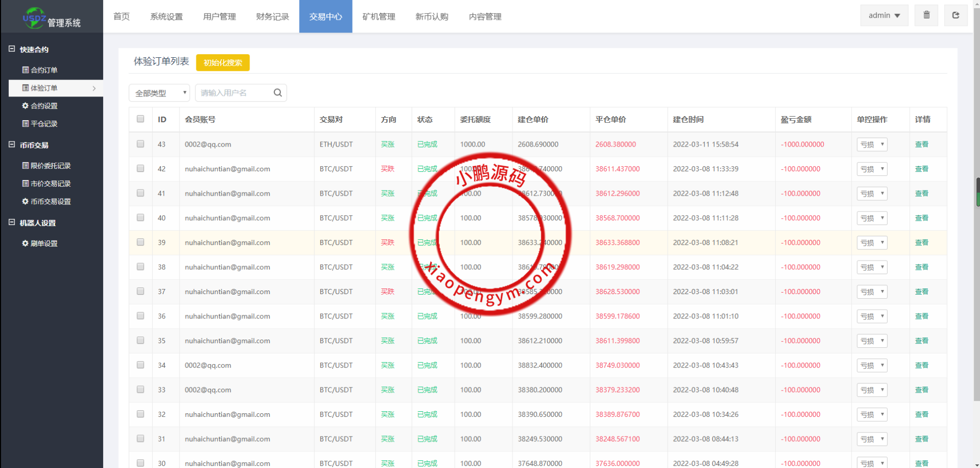Viewport: 980px width, 468px height.
Task: Click the USDZ logo
Action: [x=34, y=17]
